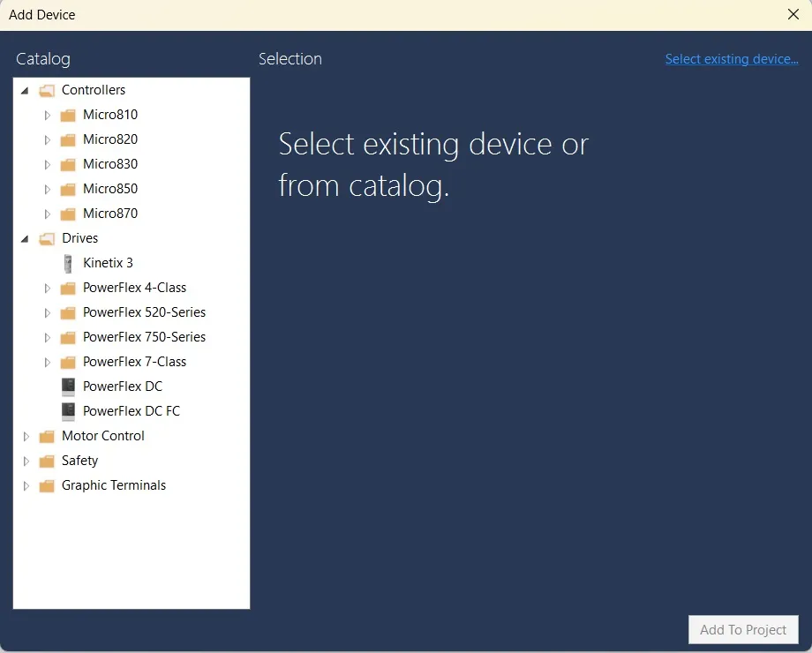Collapse the Controllers tree branch
This screenshot has height=653, width=812.
pos(25,89)
